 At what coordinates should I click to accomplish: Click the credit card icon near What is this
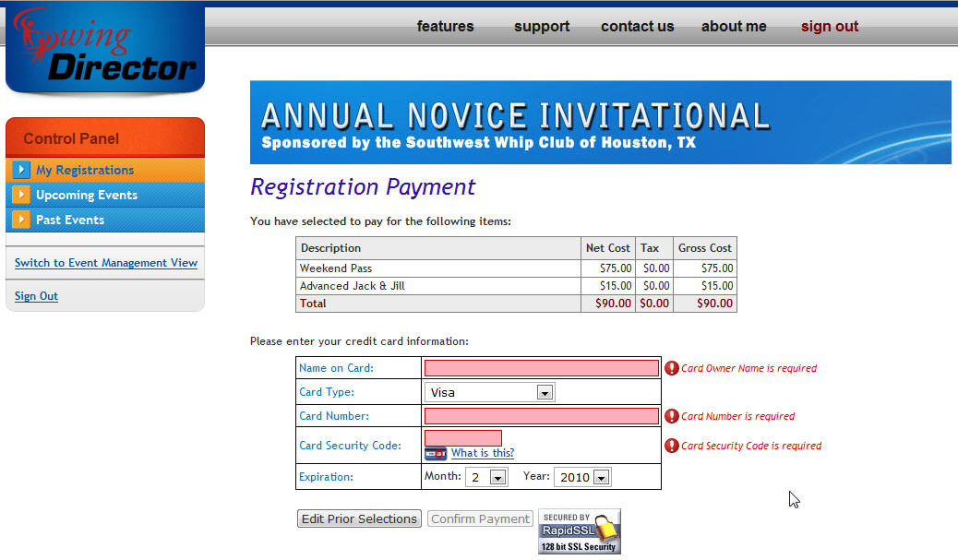(x=436, y=454)
